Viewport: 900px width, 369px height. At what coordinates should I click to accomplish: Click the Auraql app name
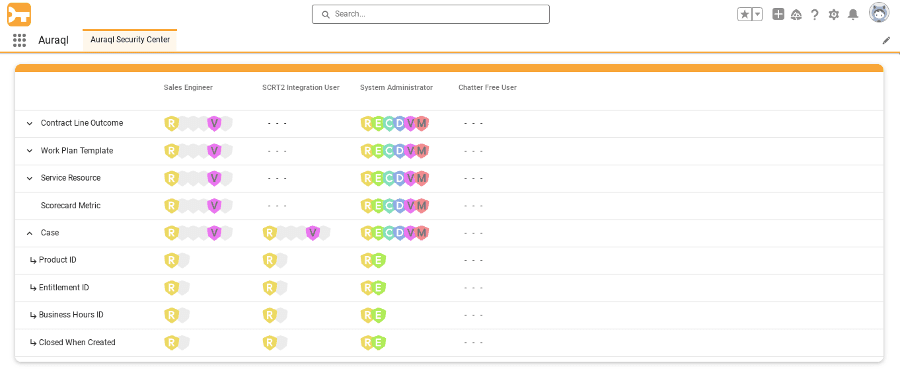tap(53, 41)
